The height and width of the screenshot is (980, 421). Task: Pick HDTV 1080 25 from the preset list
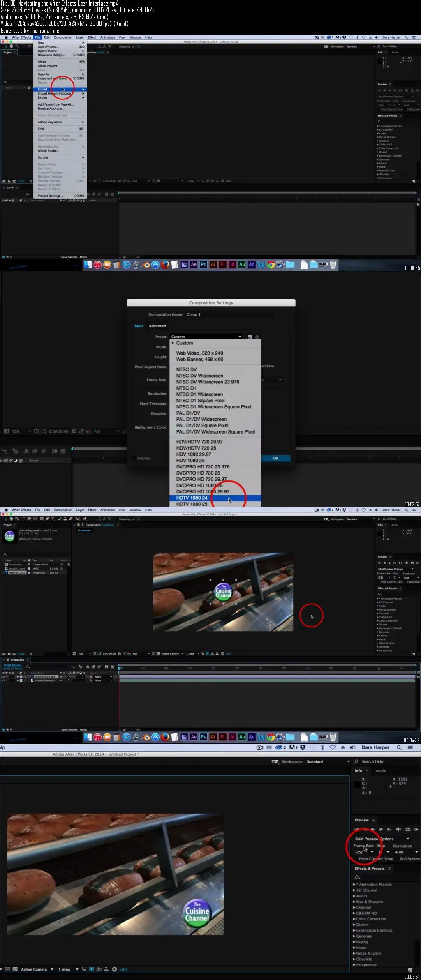pos(215,504)
